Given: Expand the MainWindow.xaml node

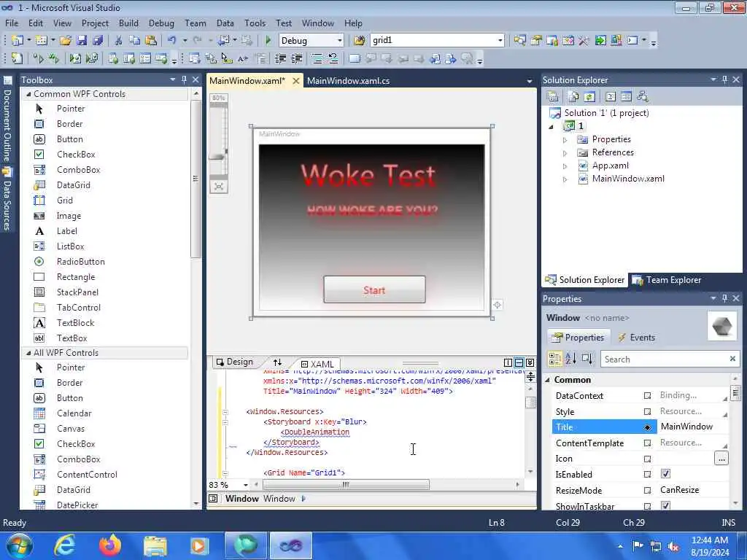Looking at the screenshot, I should (x=565, y=179).
